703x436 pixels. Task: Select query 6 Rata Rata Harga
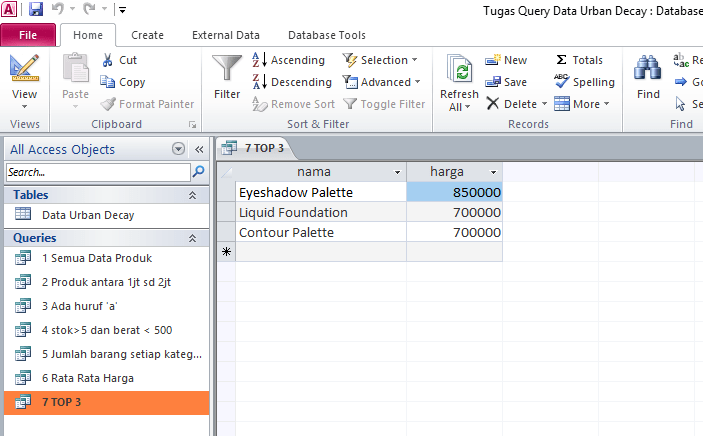click(106, 378)
